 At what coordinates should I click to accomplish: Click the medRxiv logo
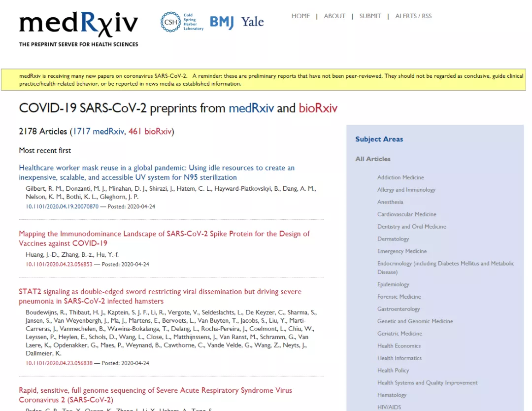[x=78, y=25]
